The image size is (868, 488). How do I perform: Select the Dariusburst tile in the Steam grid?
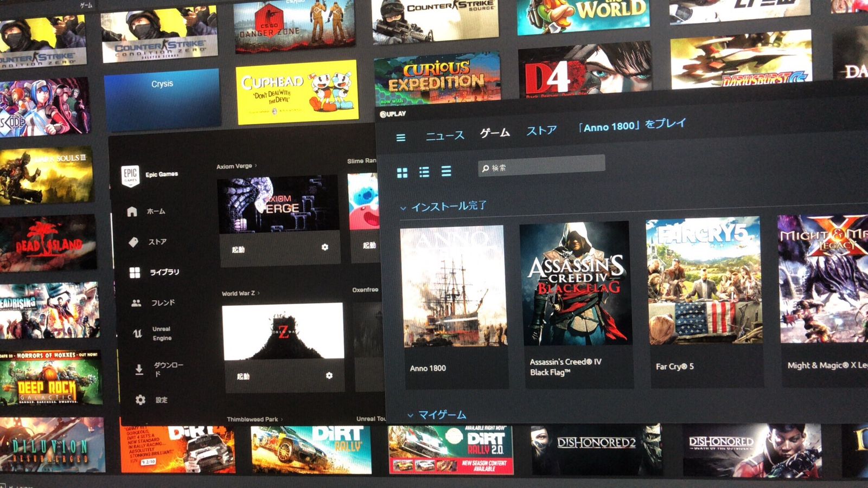pyautogui.click(x=741, y=60)
